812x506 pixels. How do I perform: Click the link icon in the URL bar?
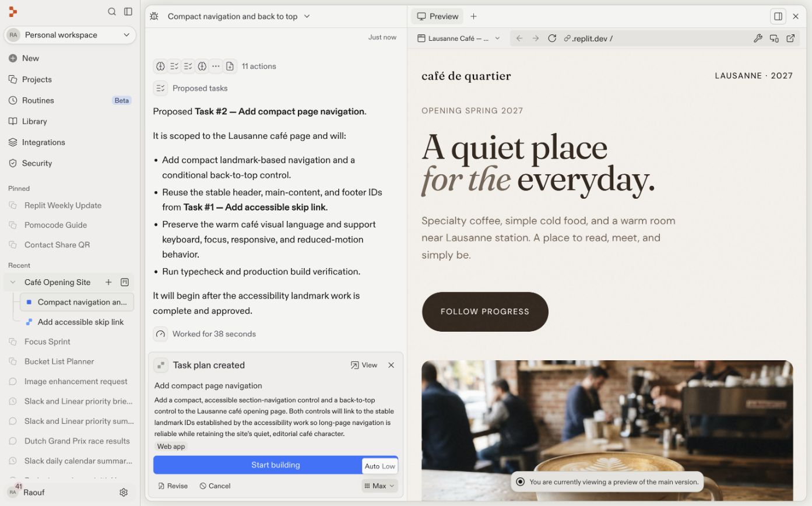[567, 38]
